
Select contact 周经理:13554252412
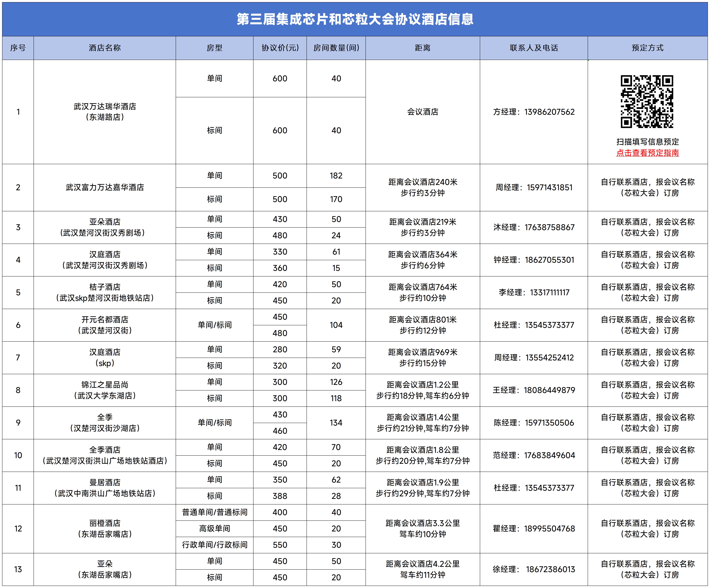(534, 358)
